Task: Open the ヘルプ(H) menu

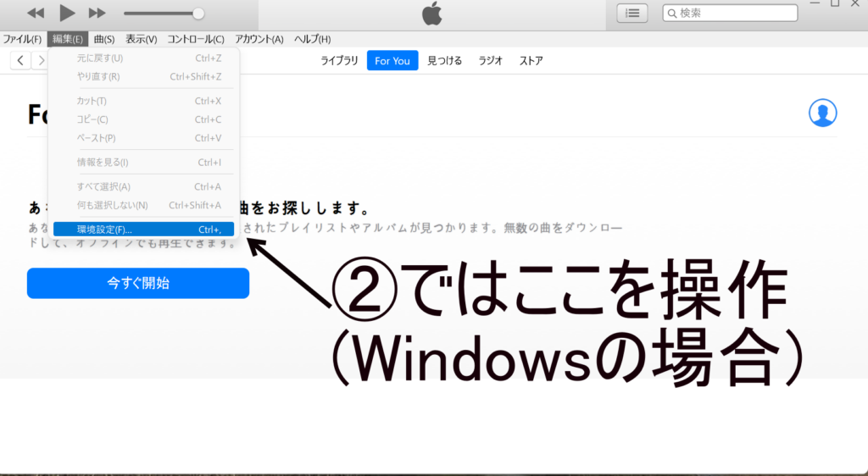Action: click(x=312, y=39)
